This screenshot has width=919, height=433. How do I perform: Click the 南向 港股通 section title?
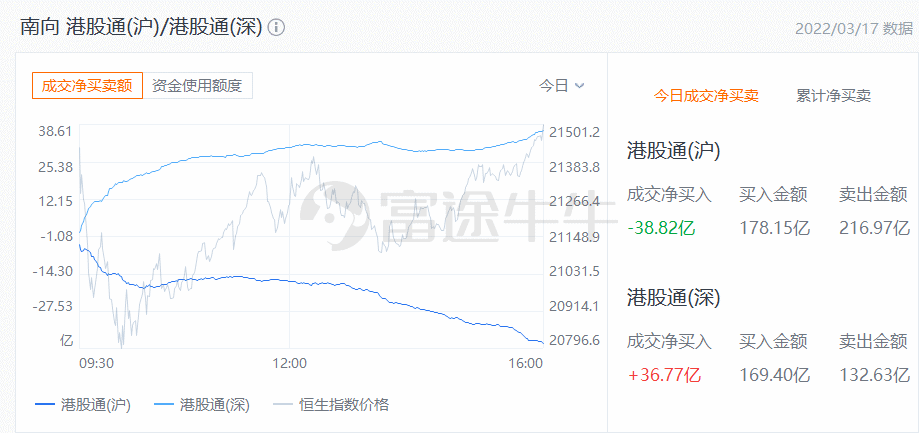point(141,28)
